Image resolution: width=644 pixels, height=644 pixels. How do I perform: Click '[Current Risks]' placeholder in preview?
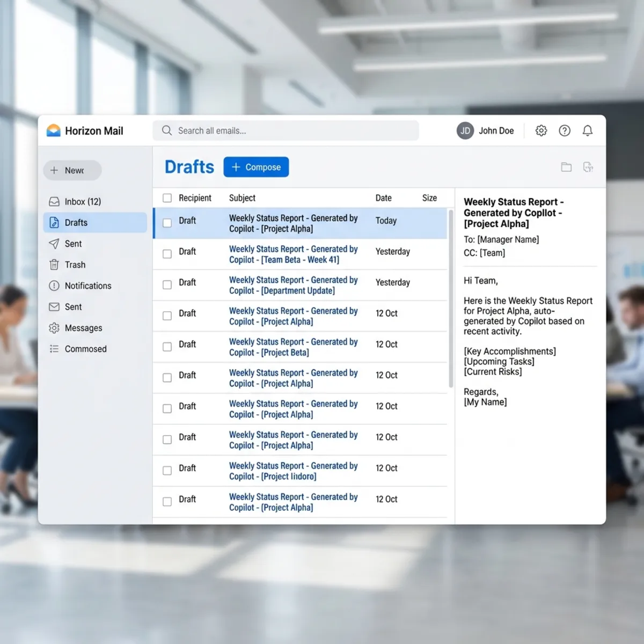point(493,371)
